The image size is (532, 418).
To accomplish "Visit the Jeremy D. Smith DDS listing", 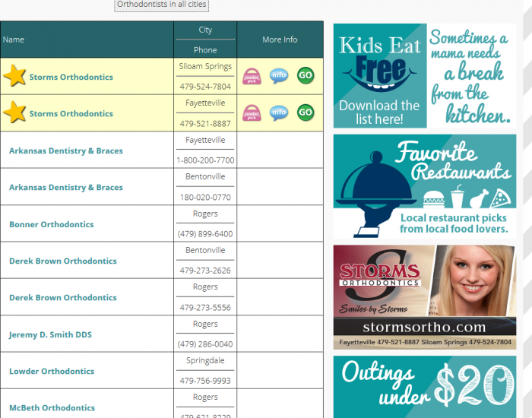I will point(50,334).
